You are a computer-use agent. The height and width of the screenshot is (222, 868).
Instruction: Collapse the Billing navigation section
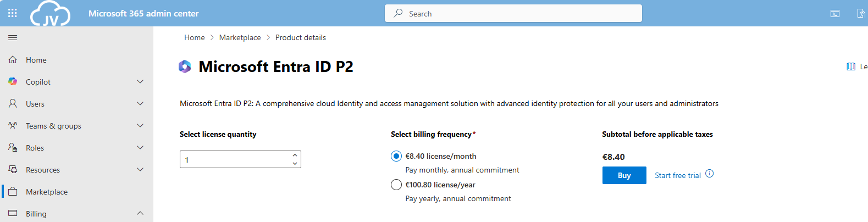coord(140,213)
